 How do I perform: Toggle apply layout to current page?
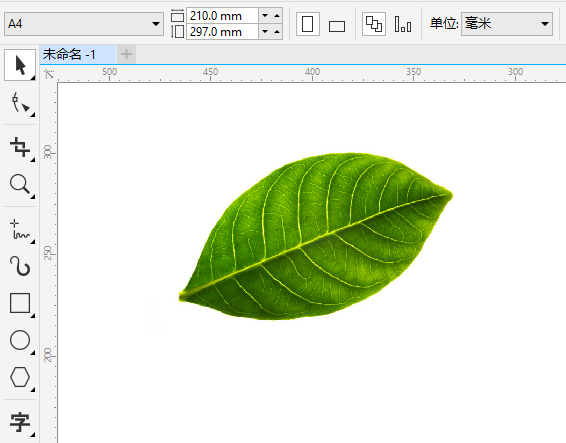click(x=403, y=24)
